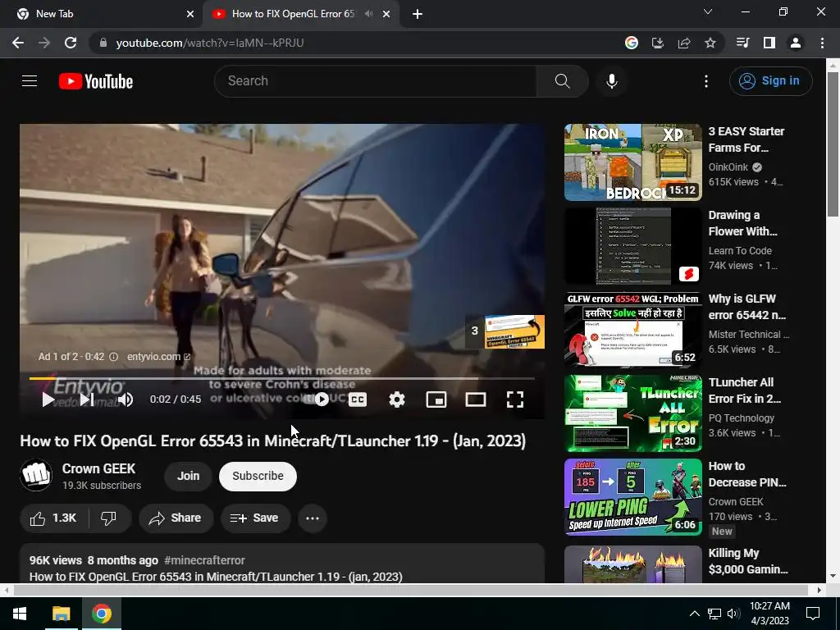Search with your voice microphone icon

[x=612, y=81]
